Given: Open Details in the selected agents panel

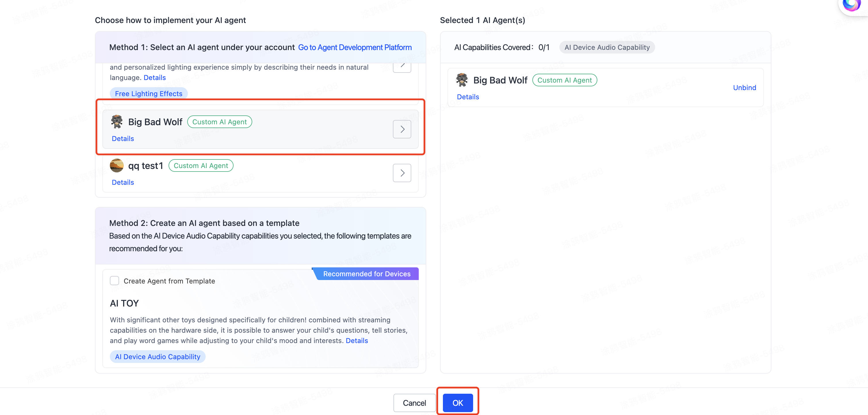Looking at the screenshot, I should (x=468, y=97).
